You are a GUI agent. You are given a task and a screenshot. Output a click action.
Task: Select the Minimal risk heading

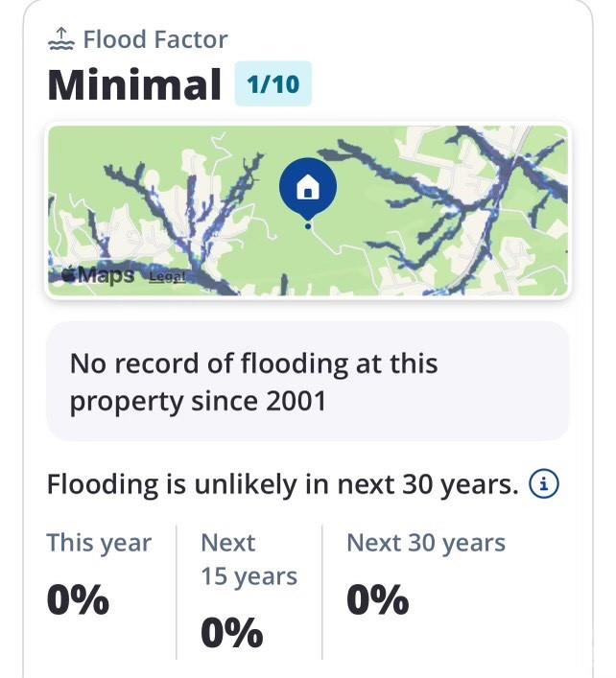134,84
